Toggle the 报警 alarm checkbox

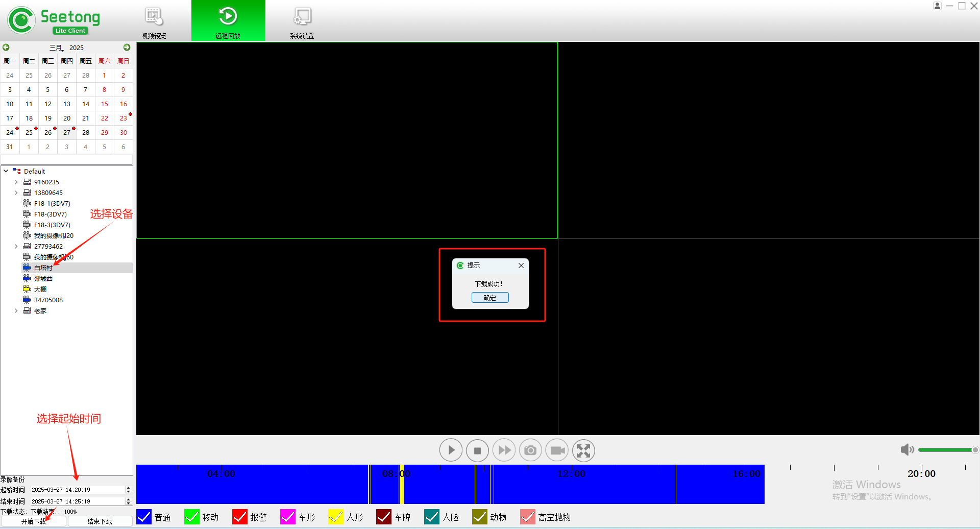[x=239, y=517]
